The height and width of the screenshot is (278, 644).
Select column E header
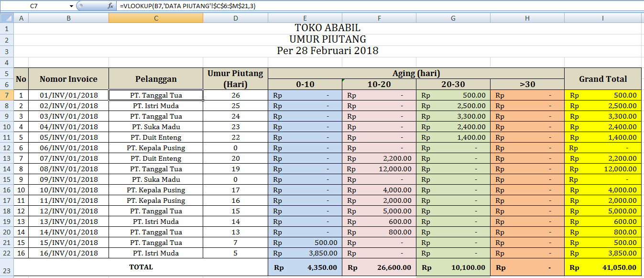click(x=305, y=17)
